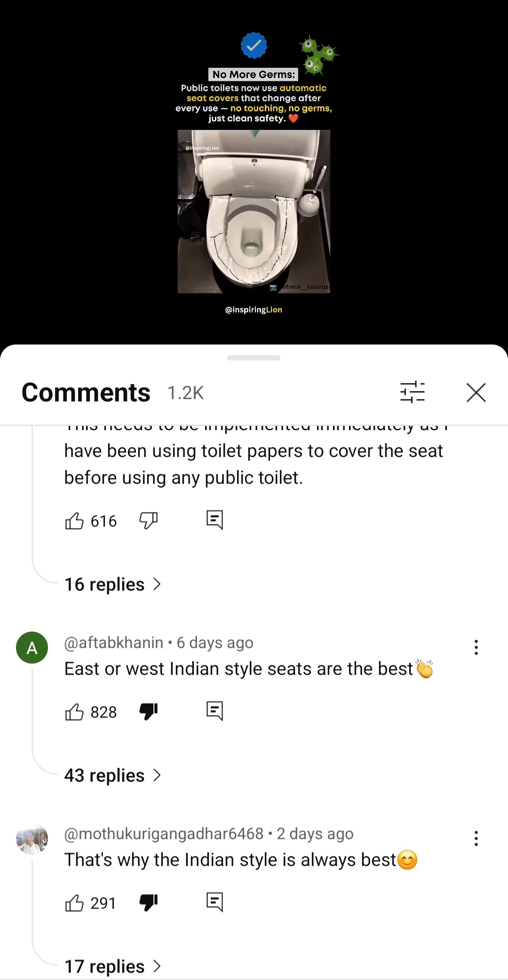The height and width of the screenshot is (980, 508).
Task: Expand the 17 replies thread
Action: point(113,966)
